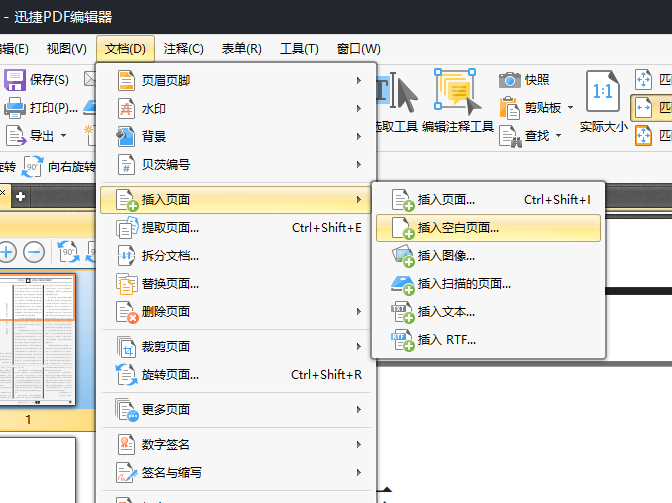Open the 文档(D) menu
This screenshot has height=503, width=672.
tap(125, 49)
